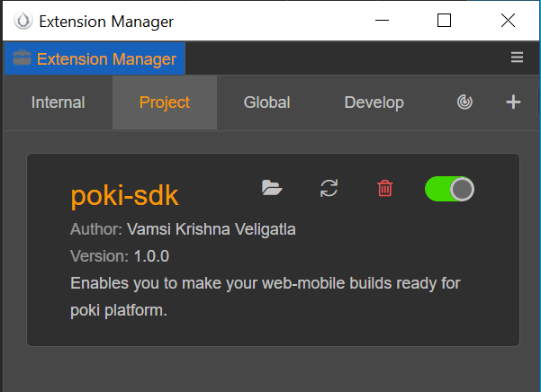The height and width of the screenshot is (392, 541).
Task: Disable the poki-sdk extension toggle
Action: tap(449, 189)
